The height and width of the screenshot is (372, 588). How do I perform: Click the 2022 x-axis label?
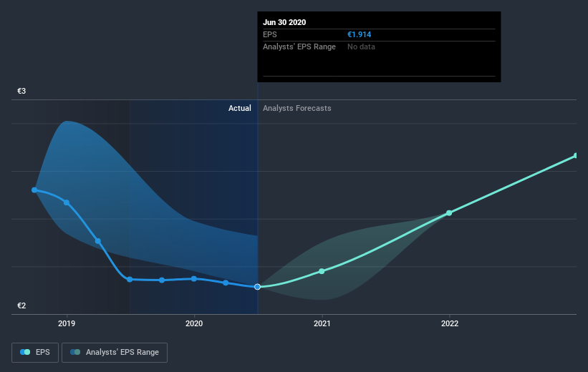click(x=450, y=323)
